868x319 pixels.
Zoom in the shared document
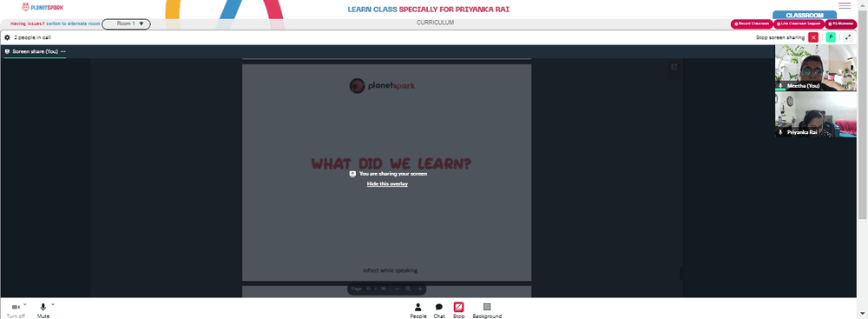(419, 289)
